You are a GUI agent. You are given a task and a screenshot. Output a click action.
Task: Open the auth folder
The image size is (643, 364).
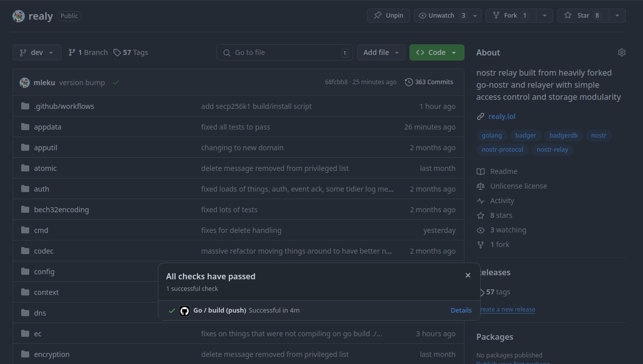[x=41, y=189]
